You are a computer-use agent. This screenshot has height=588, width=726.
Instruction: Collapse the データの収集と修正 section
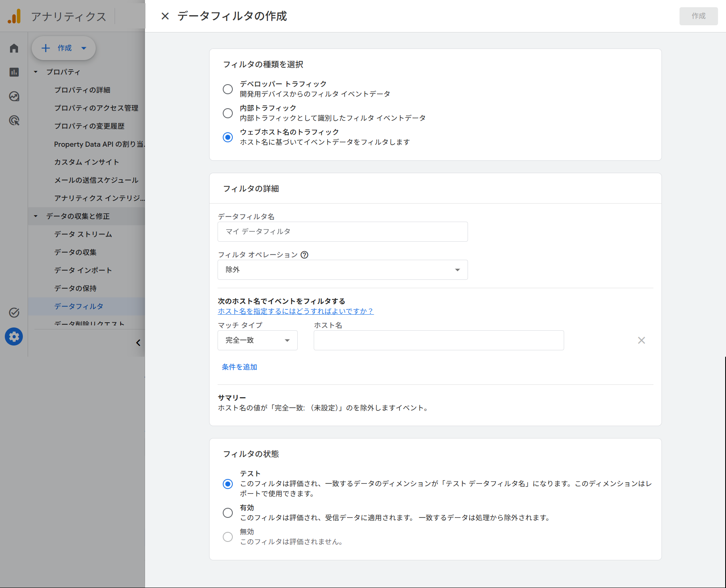click(x=36, y=216)
